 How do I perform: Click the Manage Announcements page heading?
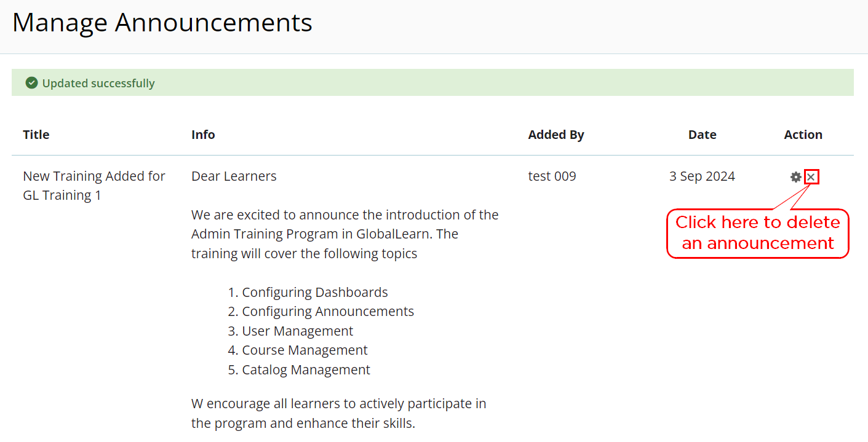(162, 23)
